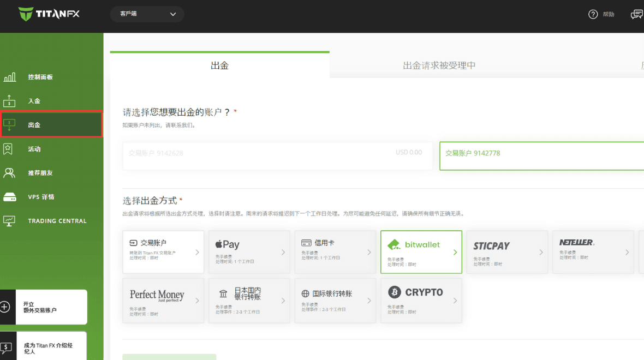Switch to 出金请求被受理中 tab
This screenshot has height=360, width=644.
[x=439, y=65]
